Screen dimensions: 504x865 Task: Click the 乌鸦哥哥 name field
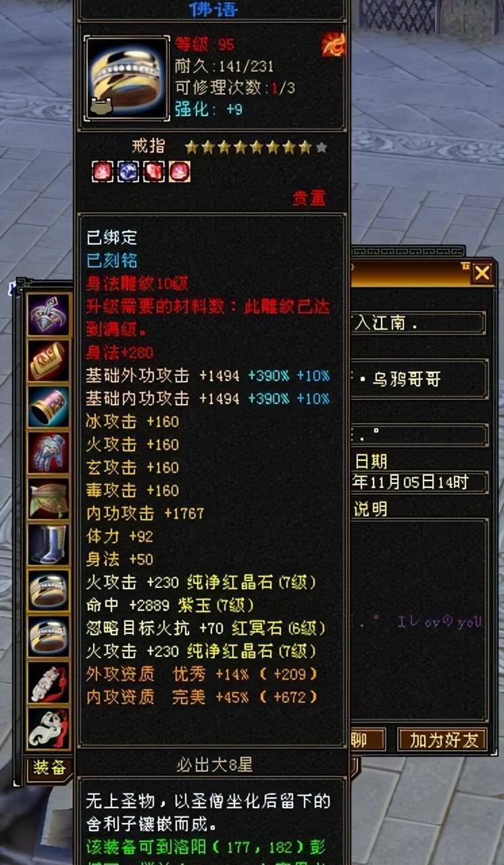pyautogui.click(x=419, y=380)
